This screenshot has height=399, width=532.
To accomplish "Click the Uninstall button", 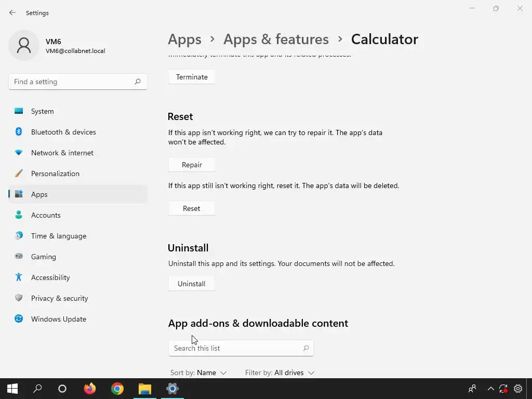I will (x=192, y=284).
